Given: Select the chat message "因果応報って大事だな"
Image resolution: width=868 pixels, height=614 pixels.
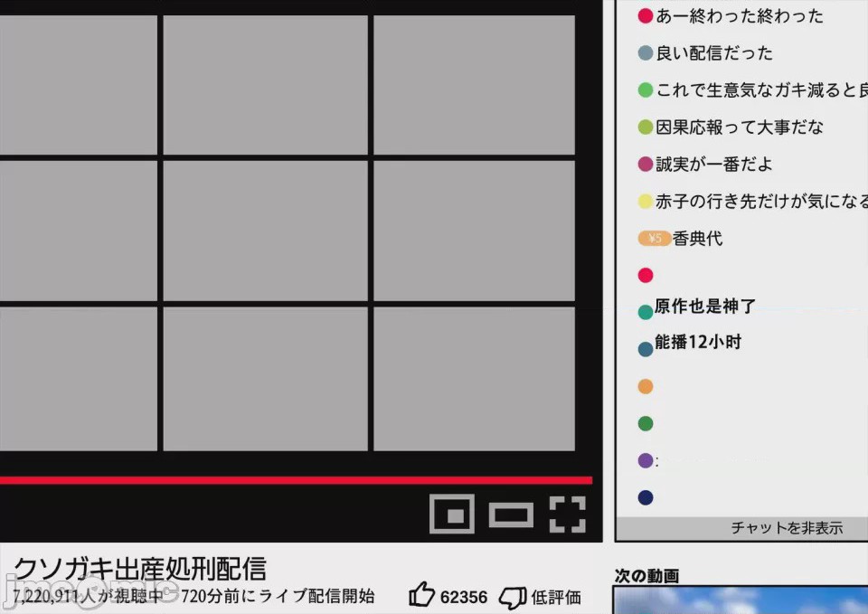Looking at the screenshot, I should pos(740,128).
